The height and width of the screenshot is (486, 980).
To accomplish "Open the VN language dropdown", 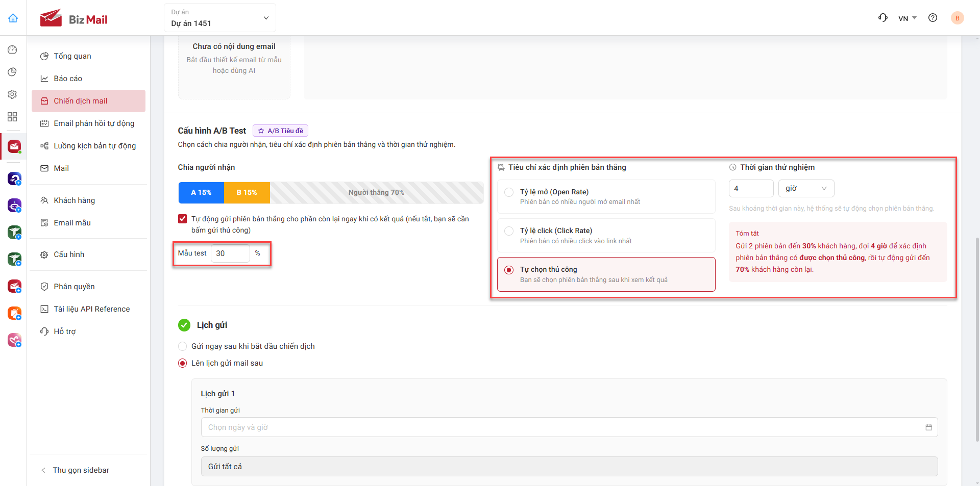I will (x=908, y=18).
